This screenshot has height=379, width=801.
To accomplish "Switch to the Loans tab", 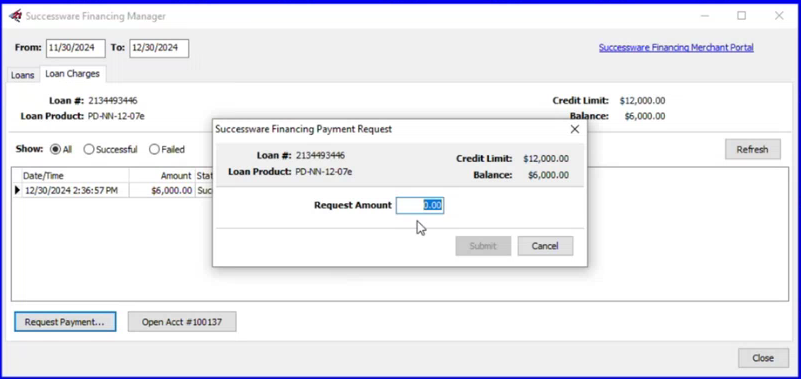I will (x=22, y=75).
